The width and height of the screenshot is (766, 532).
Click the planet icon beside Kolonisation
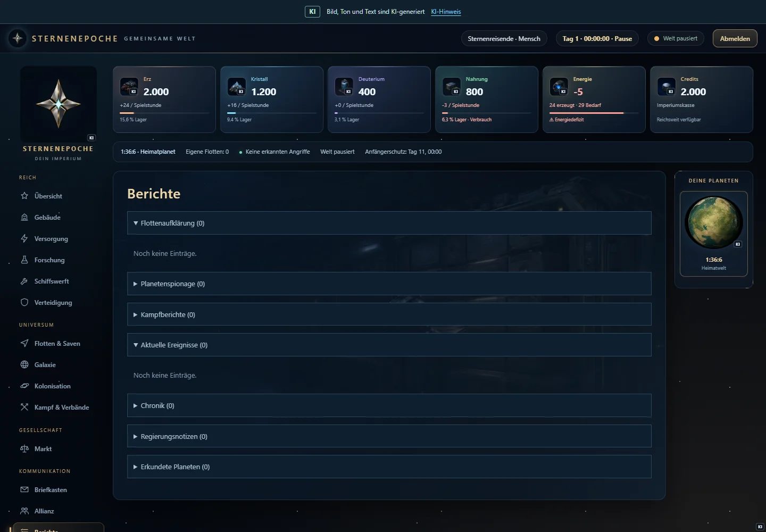24,386
